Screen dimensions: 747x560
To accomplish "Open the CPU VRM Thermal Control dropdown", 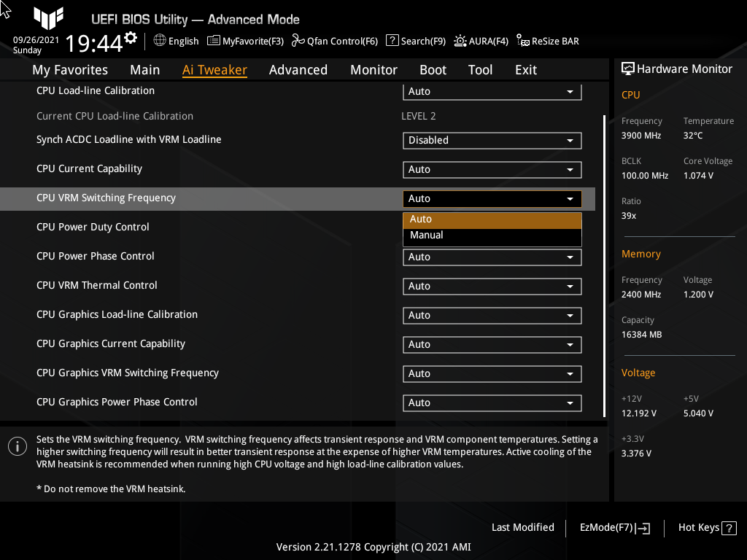I will [x=492, y=286].
